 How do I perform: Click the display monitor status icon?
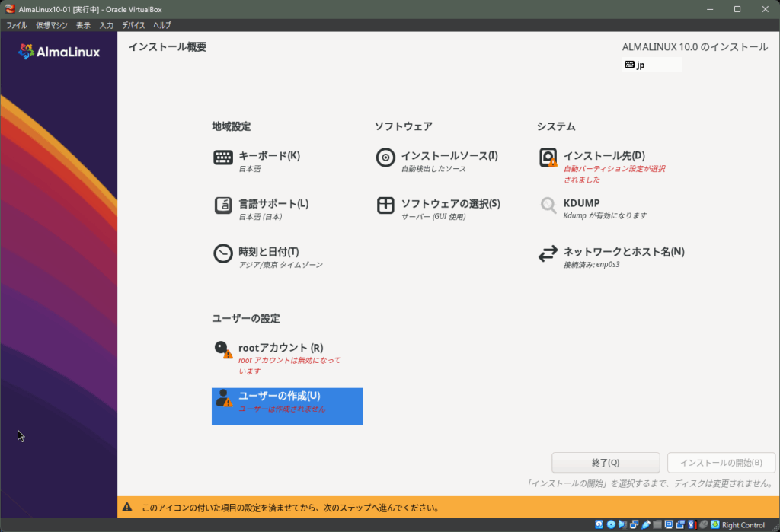pos(669,524)
